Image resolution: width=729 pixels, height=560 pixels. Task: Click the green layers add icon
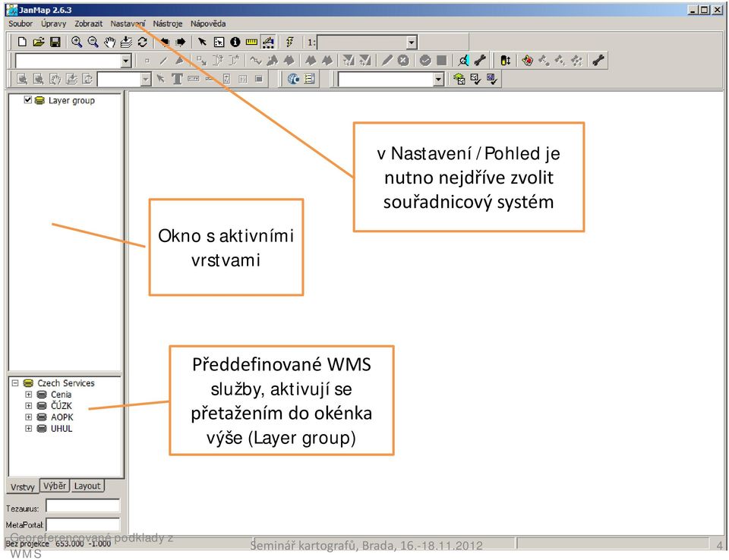coord(459,79)
